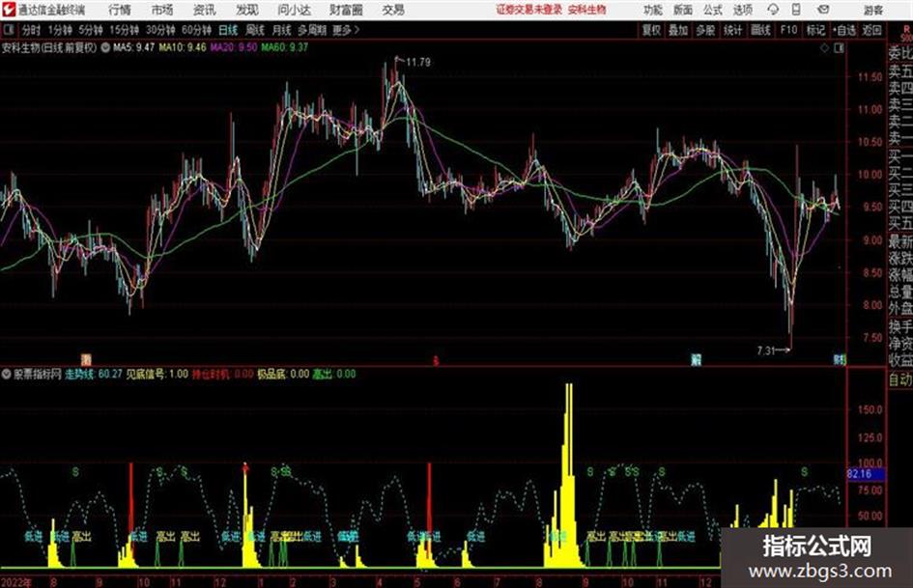Click the orange info marker on main chart
Viewport: 913px width, 588px height.
click(86, 360)
